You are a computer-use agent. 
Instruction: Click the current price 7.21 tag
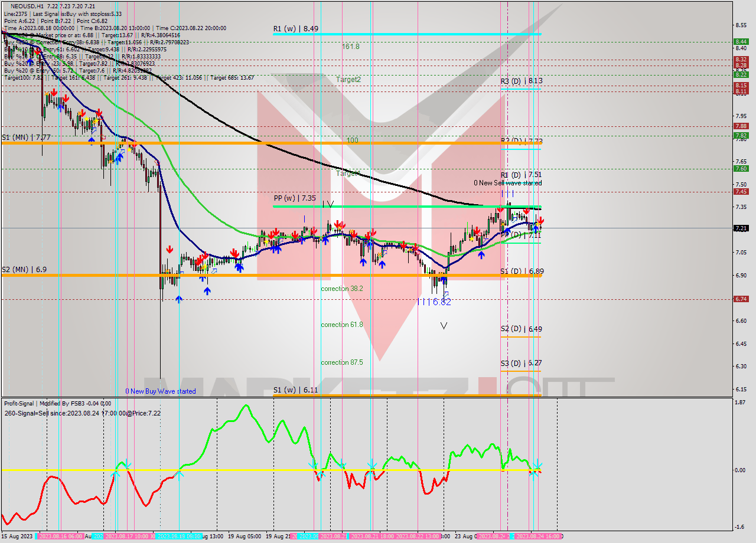click(x=741, y=228)
